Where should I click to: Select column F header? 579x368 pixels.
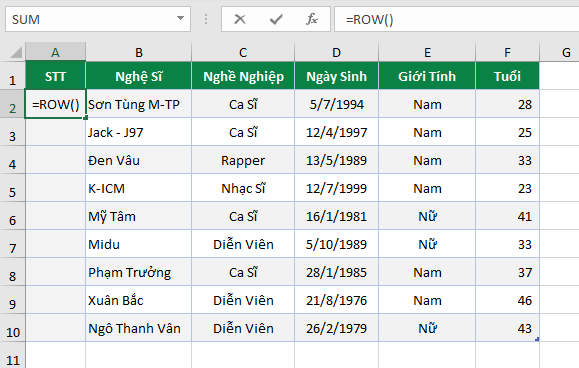pyautogui.click(x=507, y=52)
